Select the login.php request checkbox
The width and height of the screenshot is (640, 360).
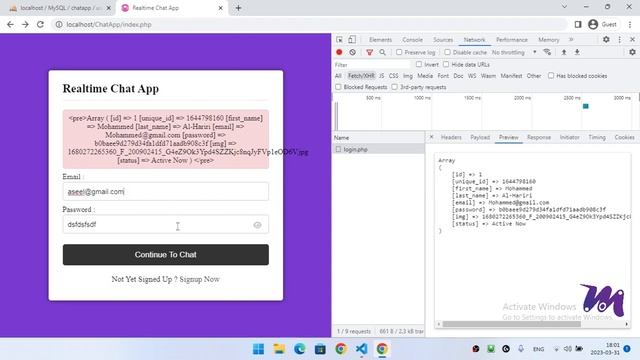click(x=338, y=149)
